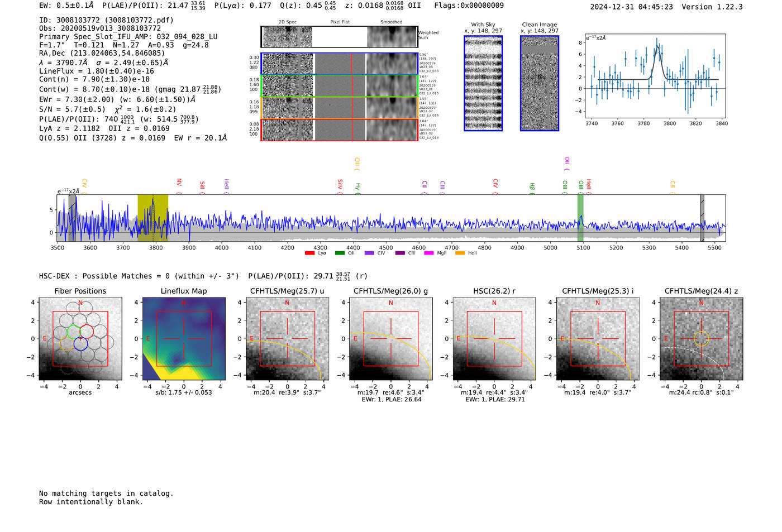Image resolution: width=782 pixels, height=532 pixels.
Task: Open the Lineflux Map panel
Action: [184, 339]
